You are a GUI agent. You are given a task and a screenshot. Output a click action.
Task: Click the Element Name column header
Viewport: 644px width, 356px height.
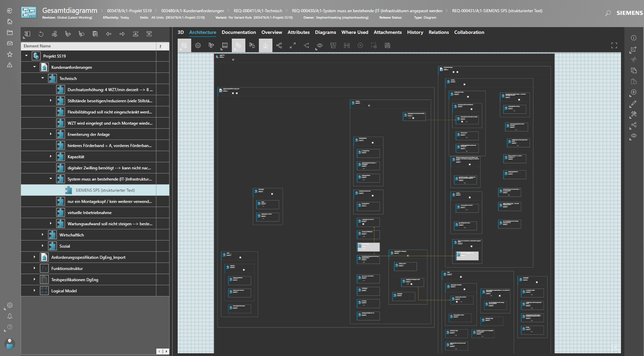89,46
